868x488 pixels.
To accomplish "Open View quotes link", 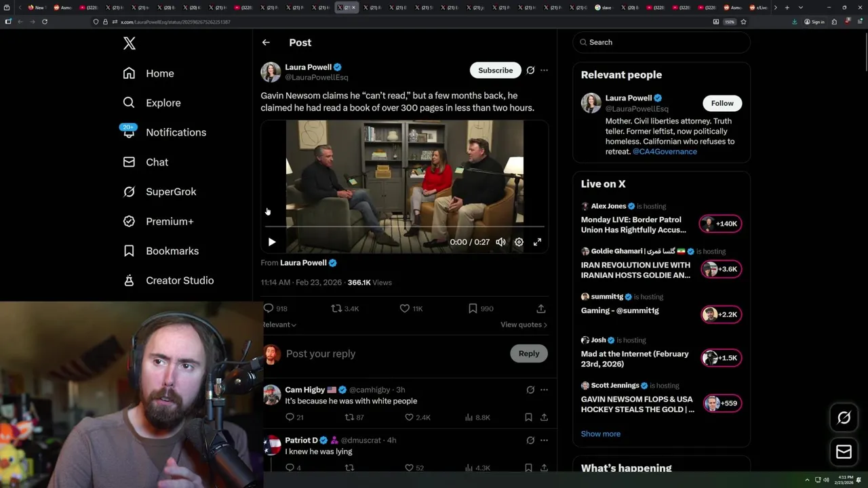I will (x=524, y=325).
